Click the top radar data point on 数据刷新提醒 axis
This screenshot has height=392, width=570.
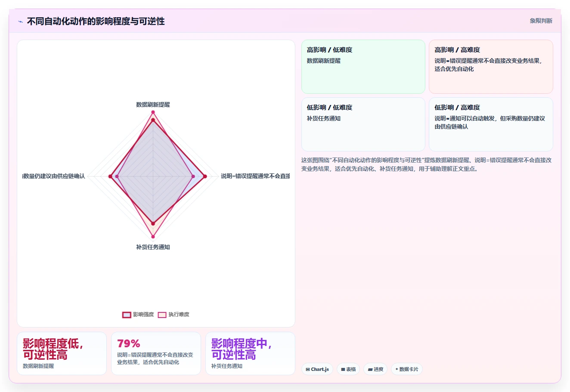pyautogui.click(x=153, y=112)
